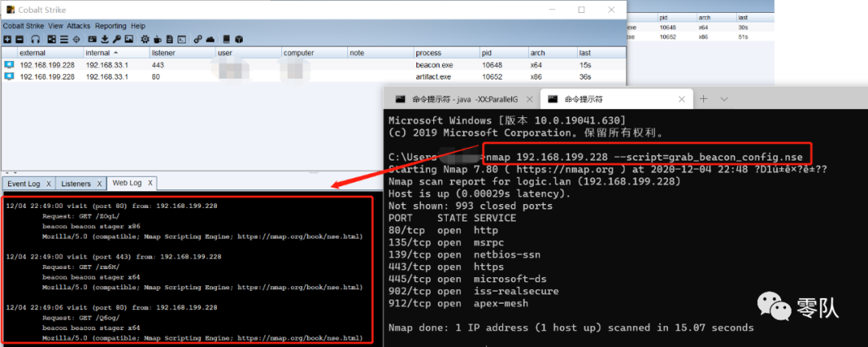Click the Disconnect from team server minus icon

click(x=19, y=39)
